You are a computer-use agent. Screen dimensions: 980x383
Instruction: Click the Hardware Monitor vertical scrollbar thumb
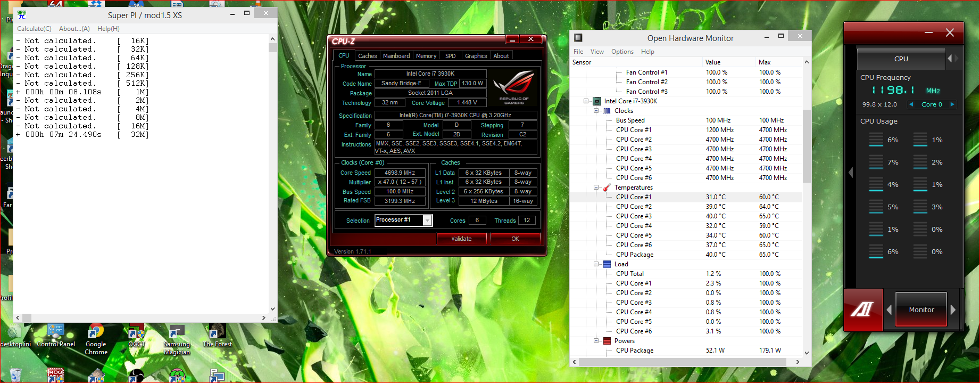807,146
